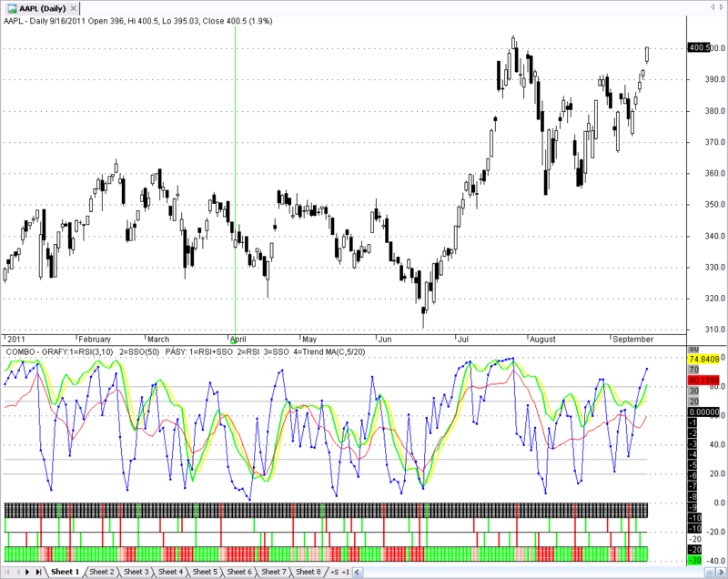This screenshot has width=728, height=579.
Task: Switch to Sheet 1 tab
Action: coord(65,572)
